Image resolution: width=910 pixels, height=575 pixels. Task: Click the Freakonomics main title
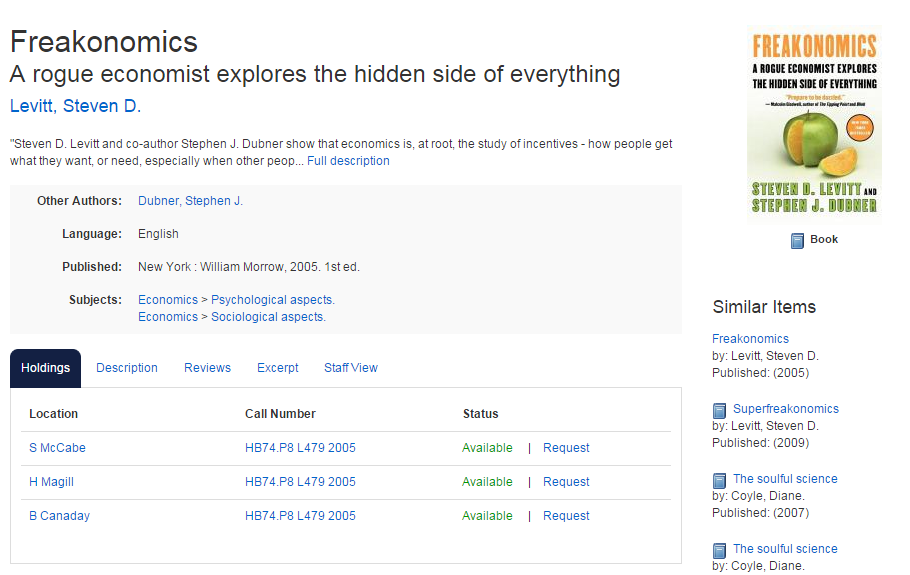[x=104, y=42]
